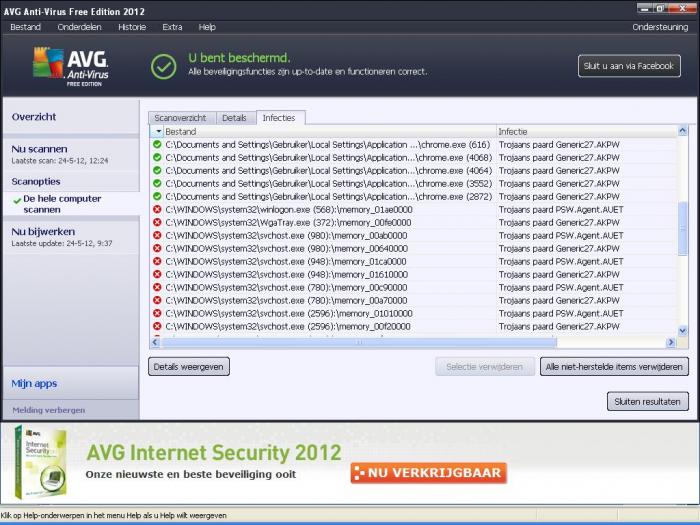
Task: Click the horizontal scrollbar left arrow
Action: click(155, 342)
